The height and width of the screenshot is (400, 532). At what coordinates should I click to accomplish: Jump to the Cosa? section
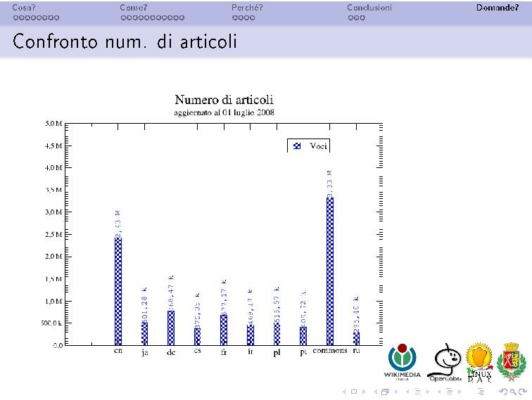24,8
